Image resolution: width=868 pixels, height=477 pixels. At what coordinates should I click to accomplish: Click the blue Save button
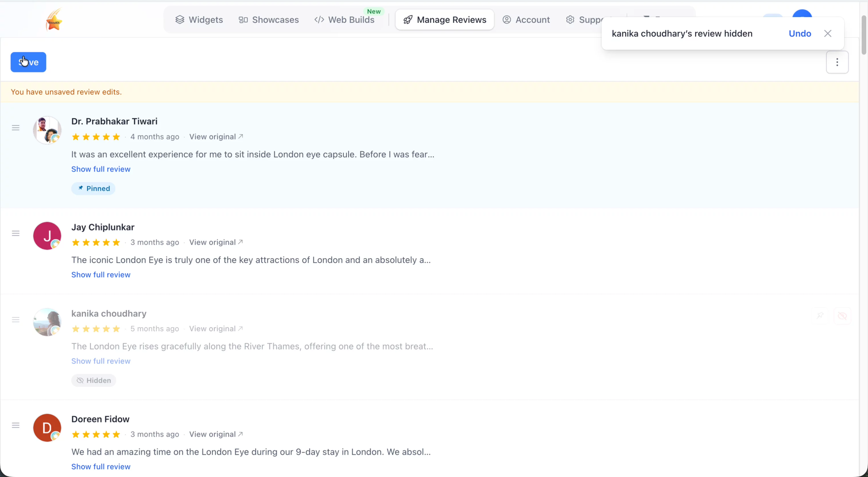(28, 62)
